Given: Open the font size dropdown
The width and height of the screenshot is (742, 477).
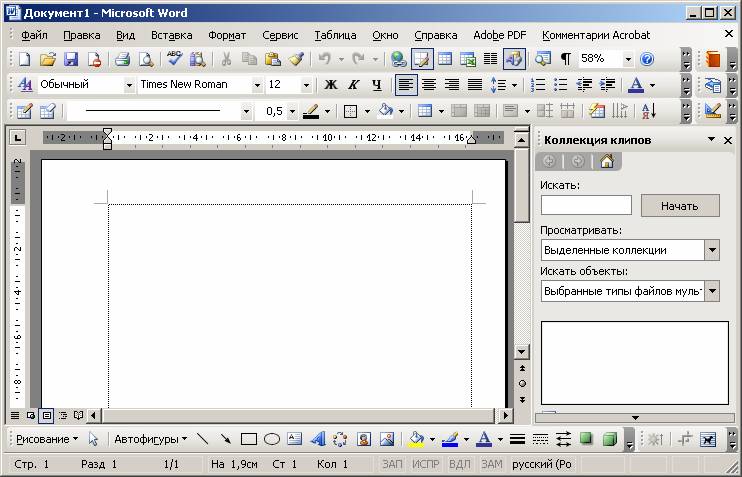Looking at the screenshot, I should pos(306,86).
